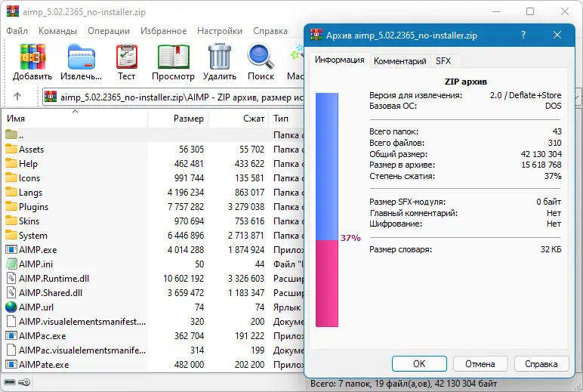
Task: Open the Assets folder
Action: pyautogui.click(x=31, y=150)
